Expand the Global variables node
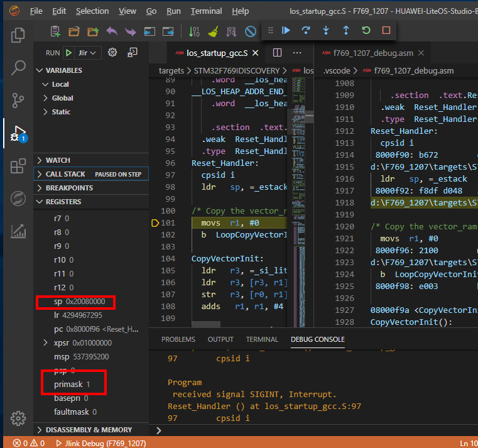Image resolution: width=478 pixels, height=448 pixels. pos(46,98)
